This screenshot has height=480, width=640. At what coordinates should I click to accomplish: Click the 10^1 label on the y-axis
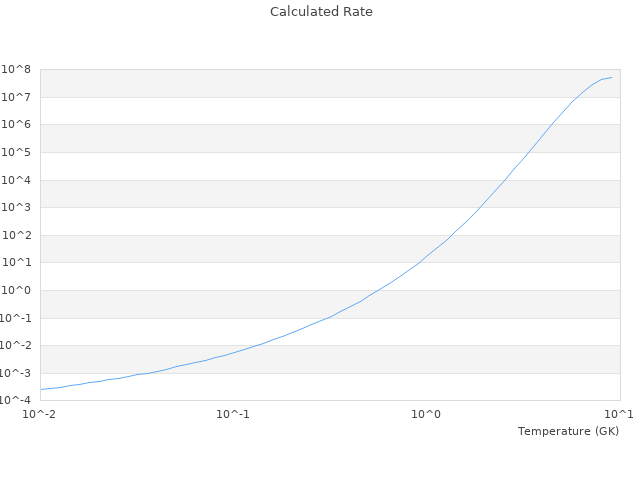click(19, 263)
